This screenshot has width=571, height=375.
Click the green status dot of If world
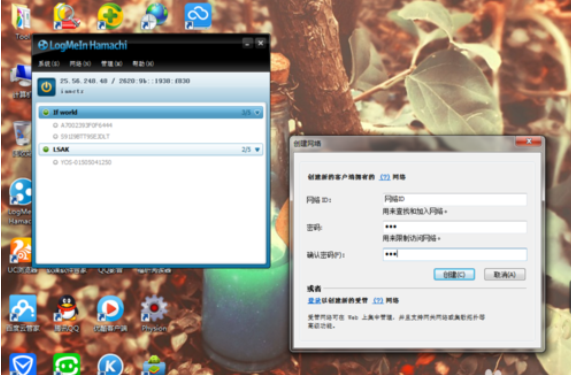click(x=46, y=112)
